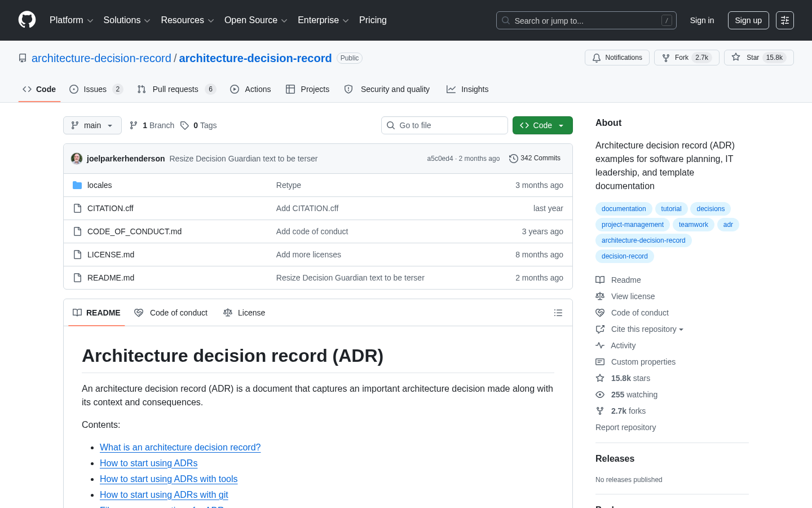Open the project-management topic tag
812x508 pixels.
(x=633, y=225)
